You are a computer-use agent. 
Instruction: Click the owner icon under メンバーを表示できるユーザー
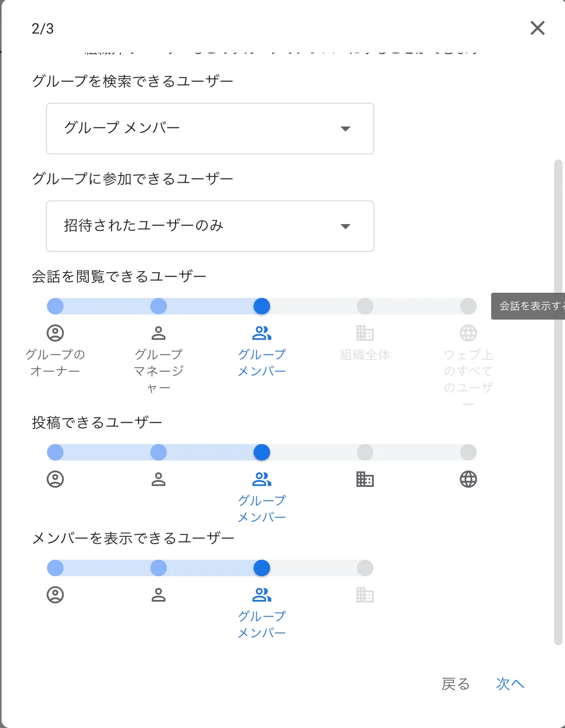click(x=55, y=595)
